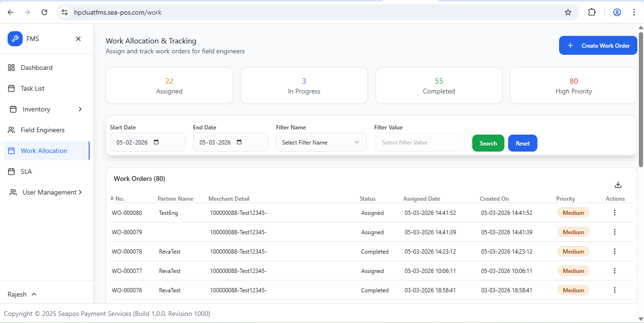Open calendar picker in End Date field
The width and height of the screenshot is (644, 323).
click(239, 142)
